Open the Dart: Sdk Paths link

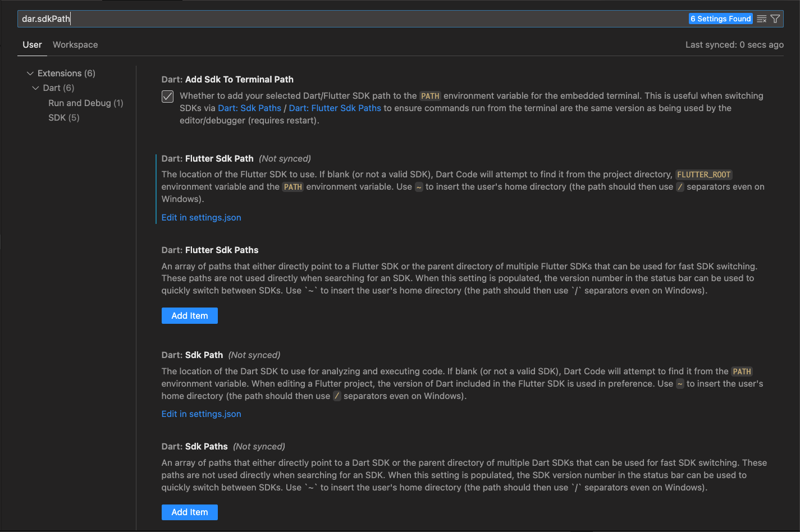point(249,108)
